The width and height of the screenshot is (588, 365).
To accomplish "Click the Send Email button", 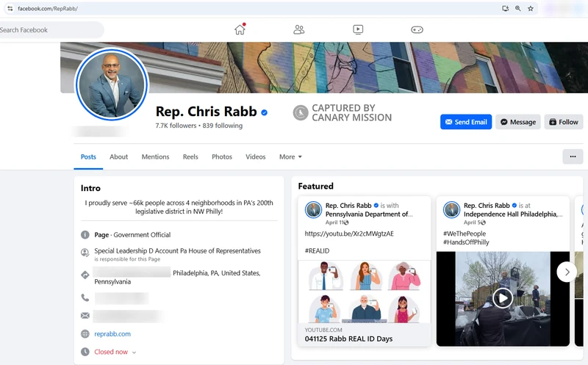I will (x=466, y=122).
